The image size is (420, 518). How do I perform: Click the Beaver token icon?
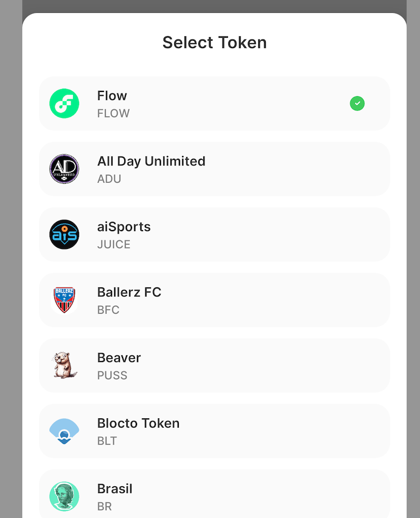64,365
